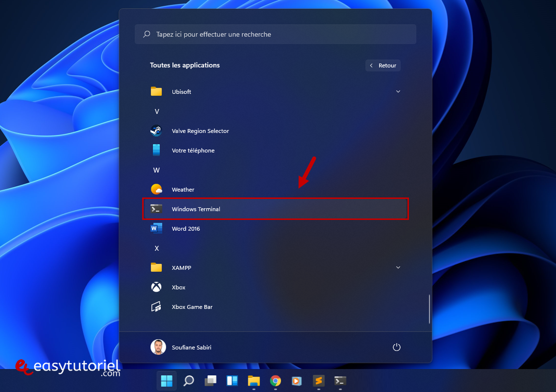Select the Votre téléphone label
The height and width of the screenshot is (392, 556).
coord(193,151)
